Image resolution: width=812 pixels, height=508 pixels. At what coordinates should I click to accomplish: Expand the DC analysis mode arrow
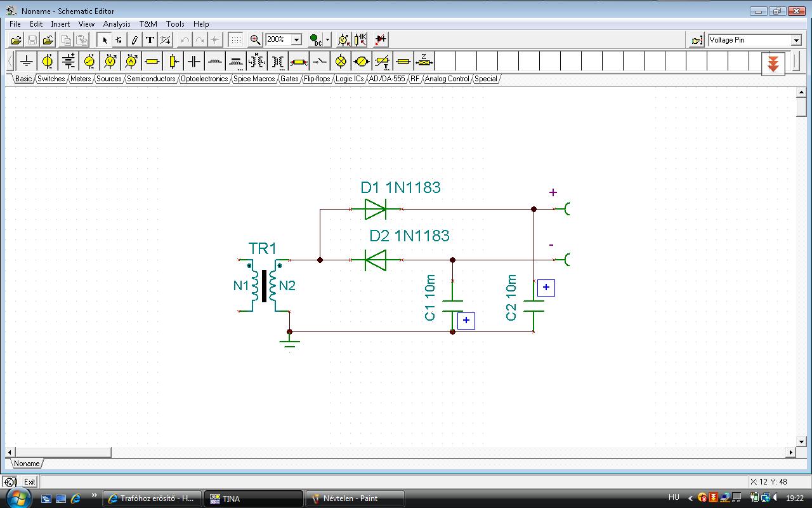[327, 40]
